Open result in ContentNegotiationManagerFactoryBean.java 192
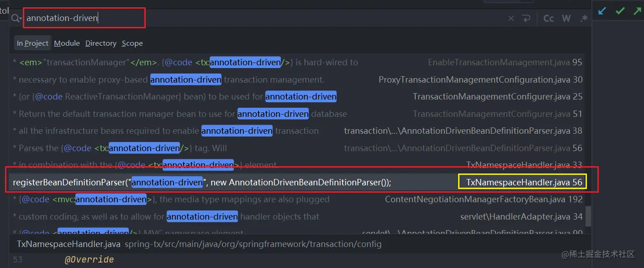 click(x=297, y=199)
